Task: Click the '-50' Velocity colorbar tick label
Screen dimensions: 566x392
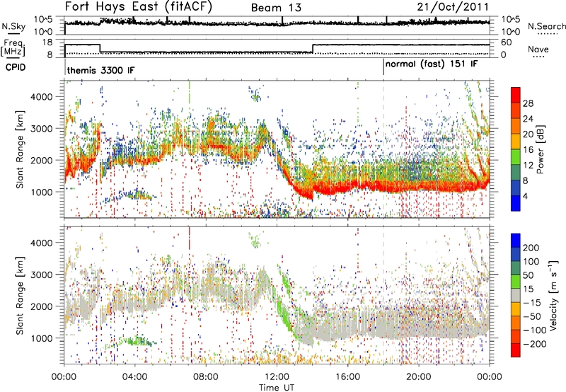Action: coord(532,316)
